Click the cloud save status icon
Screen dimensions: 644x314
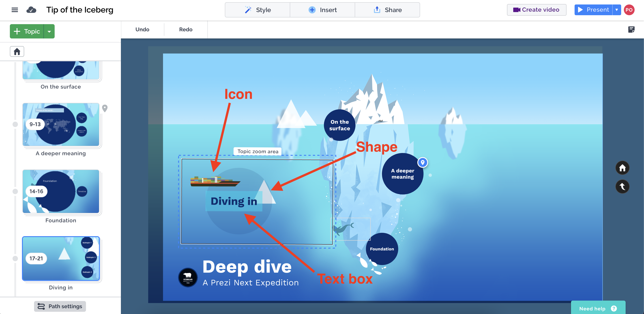(31, 10)
